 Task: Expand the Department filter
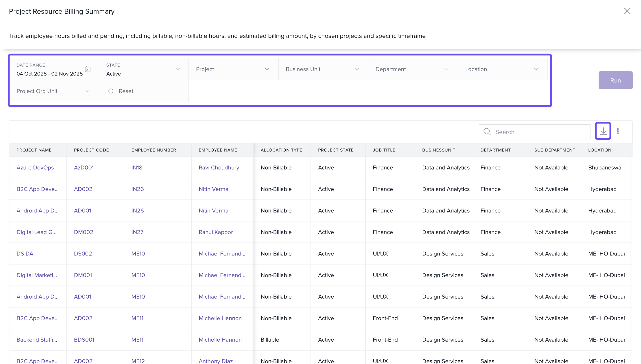click(446, 69)
